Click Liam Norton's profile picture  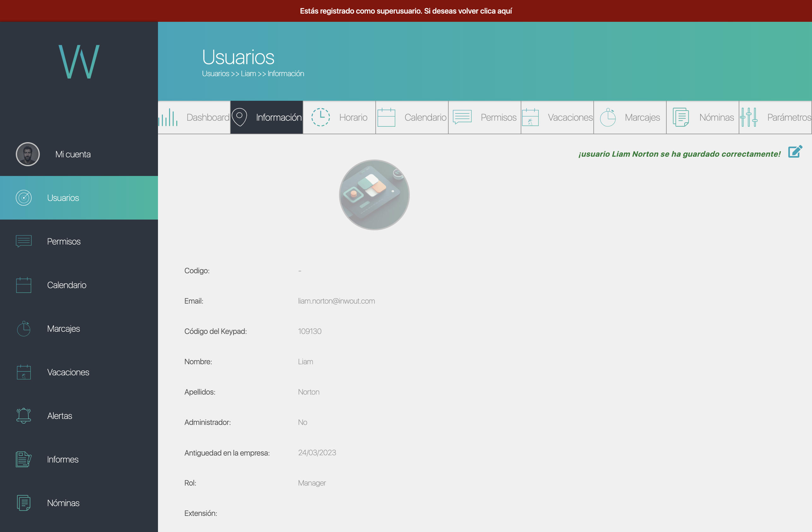tap(374, 195)
